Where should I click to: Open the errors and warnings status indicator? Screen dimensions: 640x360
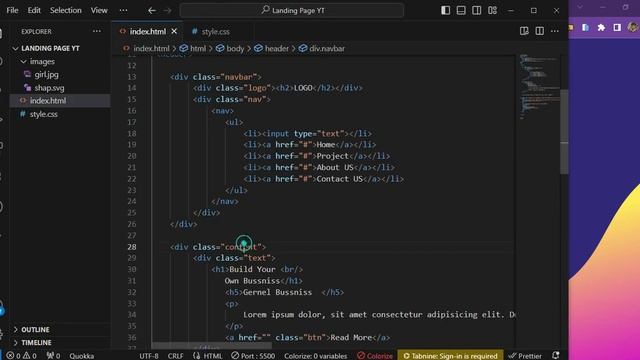point(22,356)
